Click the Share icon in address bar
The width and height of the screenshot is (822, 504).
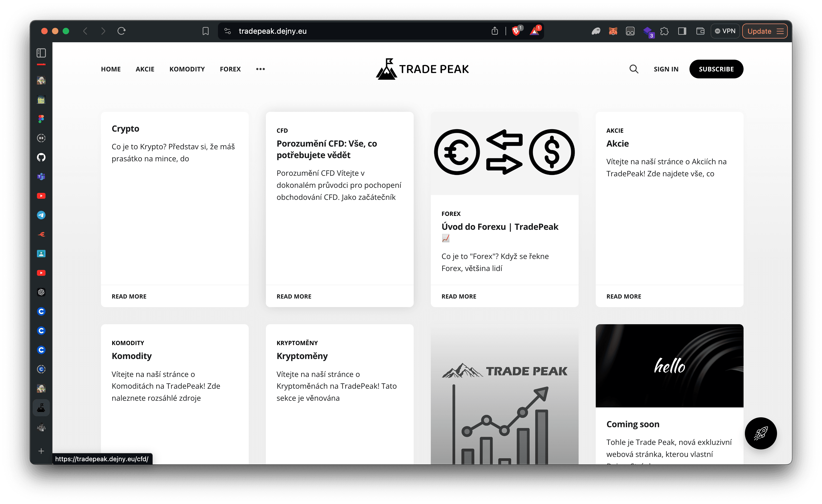(x=494, y=31)
